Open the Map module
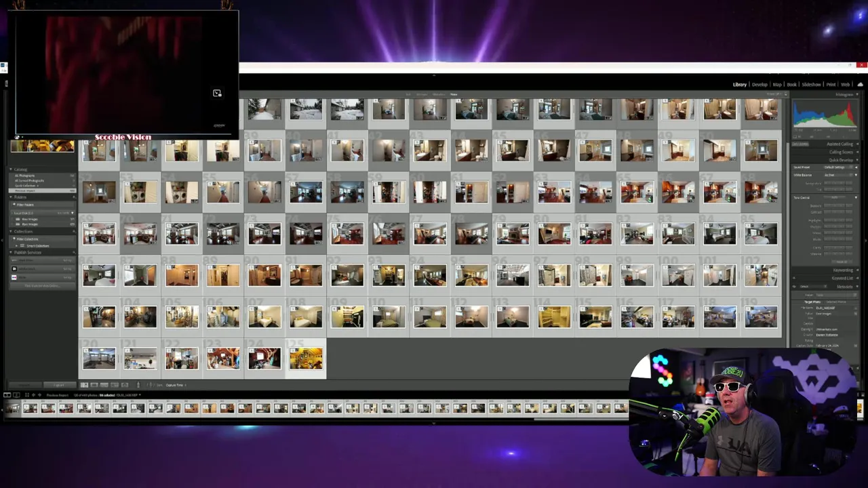Image resolution: width=868 pixels, height=488 pixels. coord(777,85)
